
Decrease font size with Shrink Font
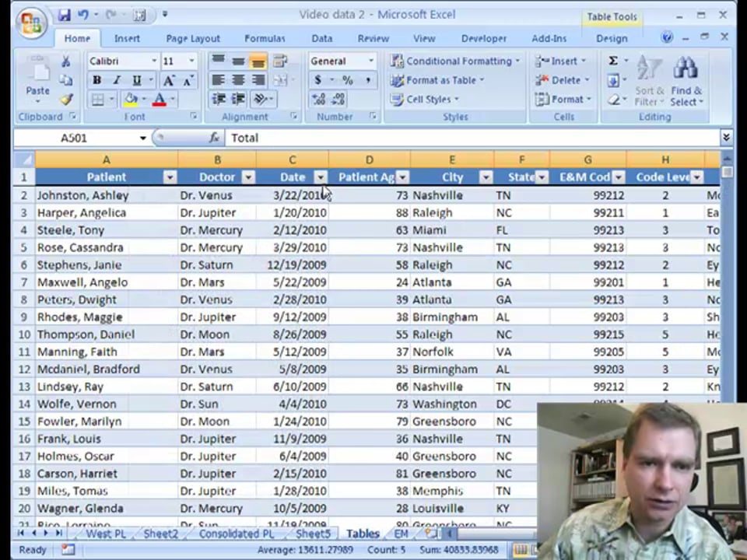pos(188,80)
